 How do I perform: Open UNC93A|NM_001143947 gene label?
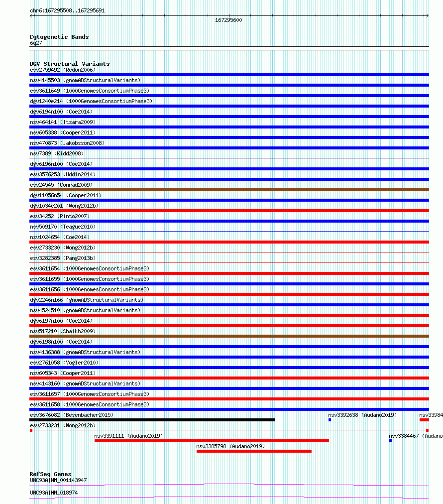pos(58,480)
